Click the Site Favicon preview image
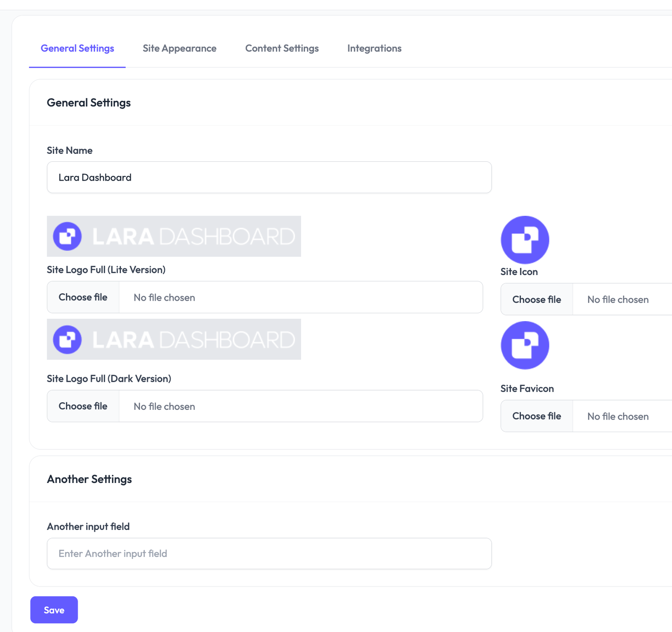This screenshot has width=672, height=632. [525, 345]
